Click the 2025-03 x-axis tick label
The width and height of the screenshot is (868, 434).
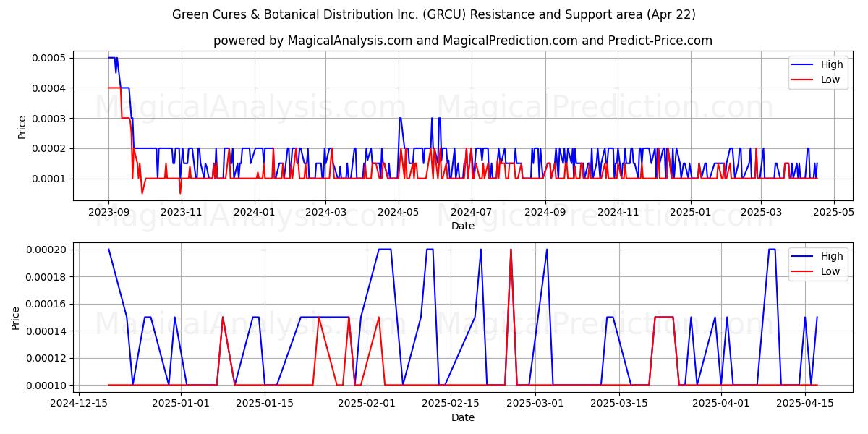(760, 212)
